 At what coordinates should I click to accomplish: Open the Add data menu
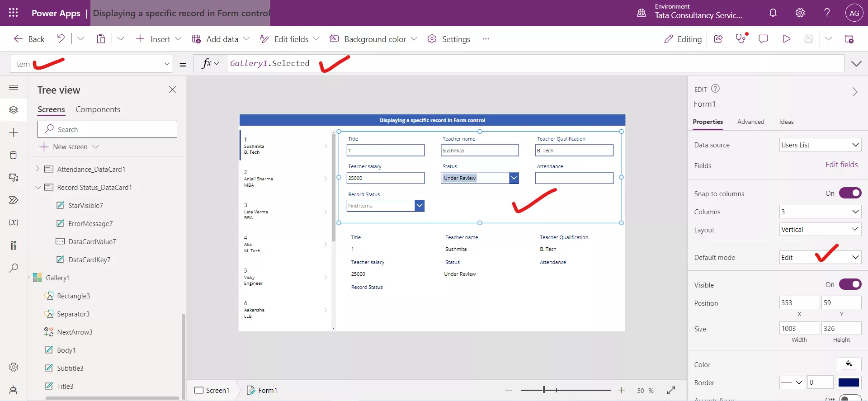pyautogui.click(x=221, y=39)
